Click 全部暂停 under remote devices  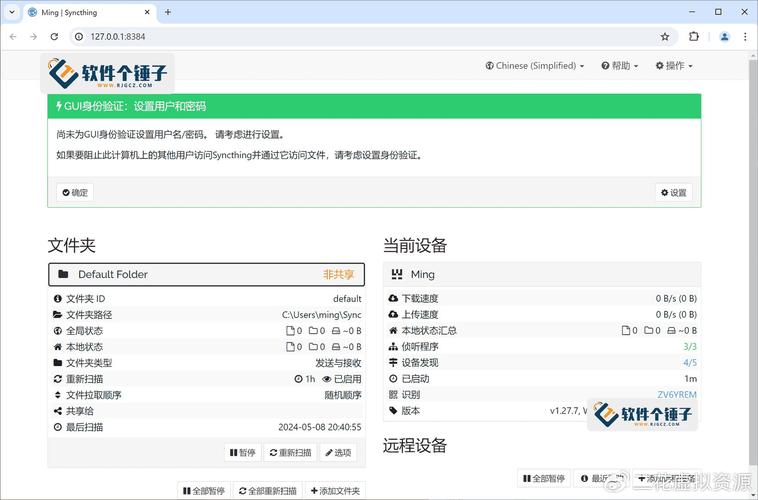[x=544, y=479]
